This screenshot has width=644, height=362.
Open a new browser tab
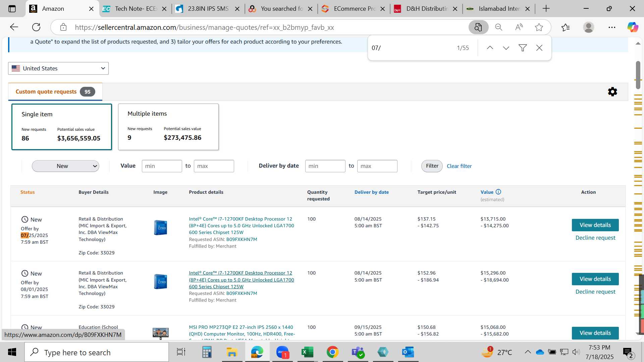coord(546,9)
